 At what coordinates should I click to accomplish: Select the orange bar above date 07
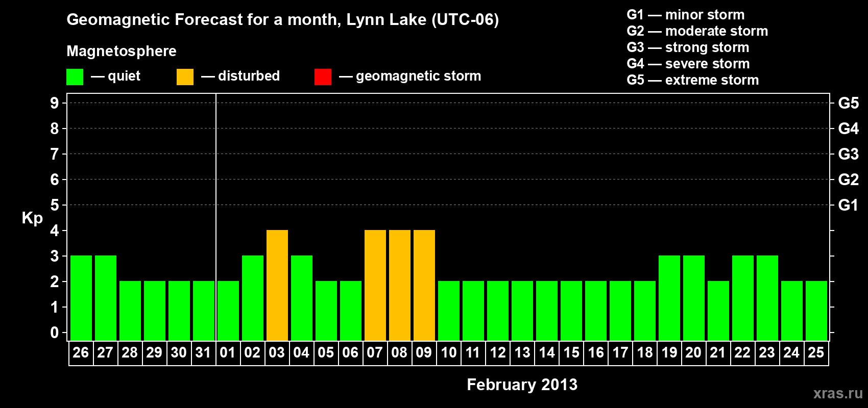(375, 285)
